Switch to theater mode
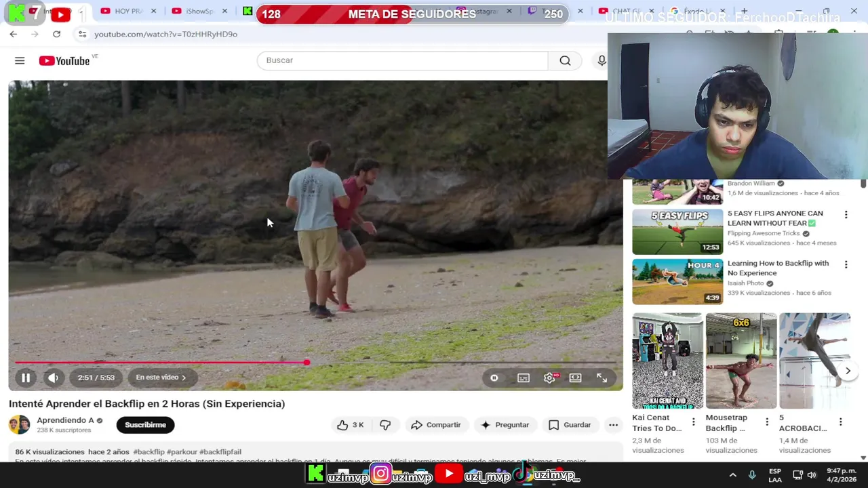The height and width of the screenshot is (488, 868). pos(575,378)
